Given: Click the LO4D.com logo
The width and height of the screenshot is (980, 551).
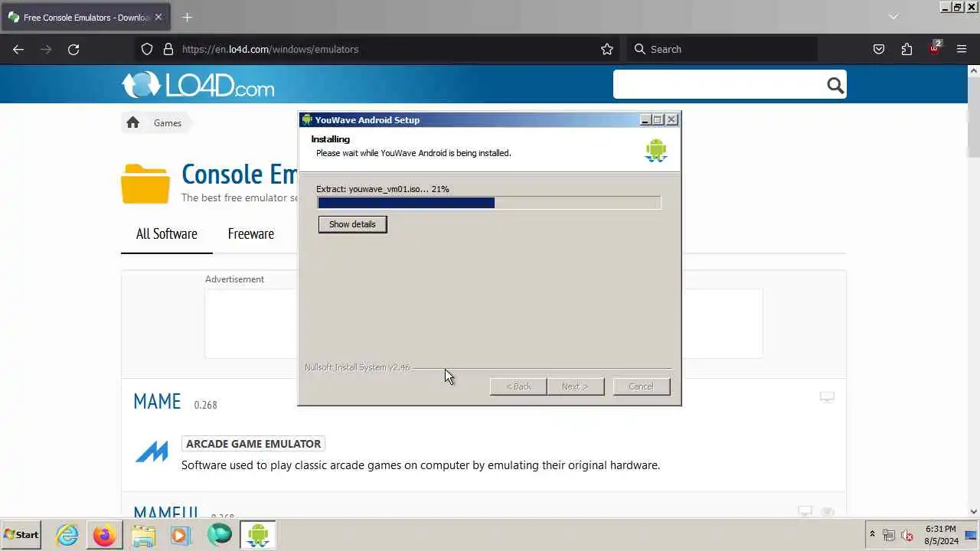Looking at the screenshot, I should (x=198, y=84).
